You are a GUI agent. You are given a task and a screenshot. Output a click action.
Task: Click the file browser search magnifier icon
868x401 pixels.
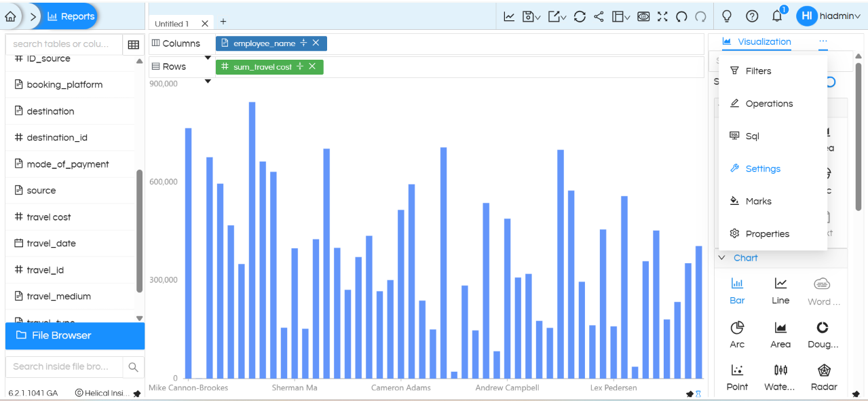[134, 367]
